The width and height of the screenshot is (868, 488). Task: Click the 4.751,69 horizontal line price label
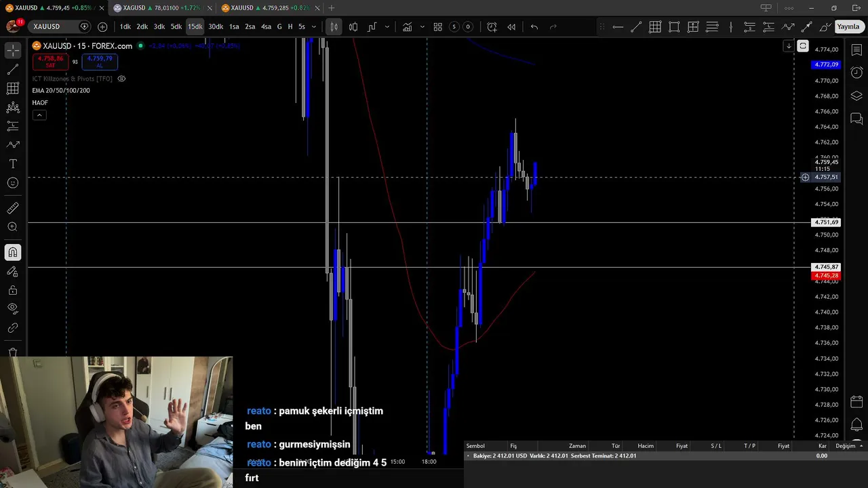coord(826,222)
